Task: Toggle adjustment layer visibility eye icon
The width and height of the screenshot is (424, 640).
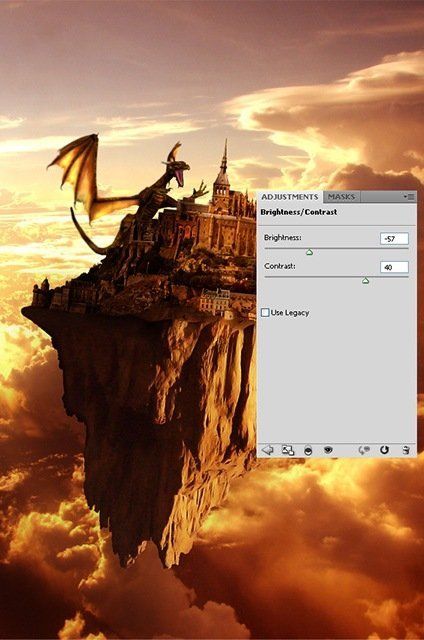Action: (328, 450)
